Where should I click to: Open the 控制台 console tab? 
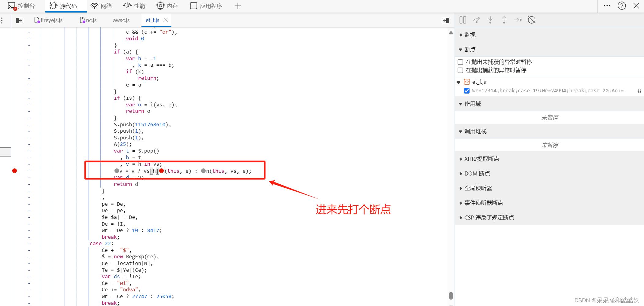21,6
